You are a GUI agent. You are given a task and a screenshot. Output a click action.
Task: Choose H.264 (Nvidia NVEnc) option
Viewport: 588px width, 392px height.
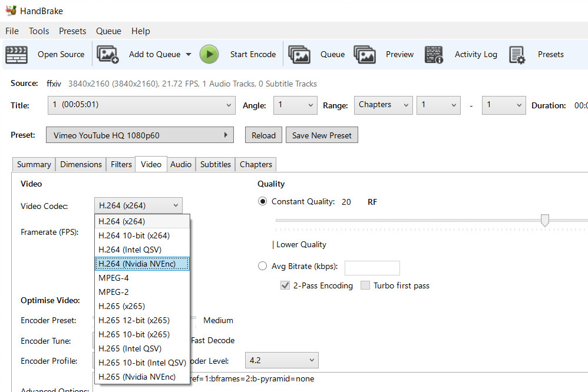(142, 264)
